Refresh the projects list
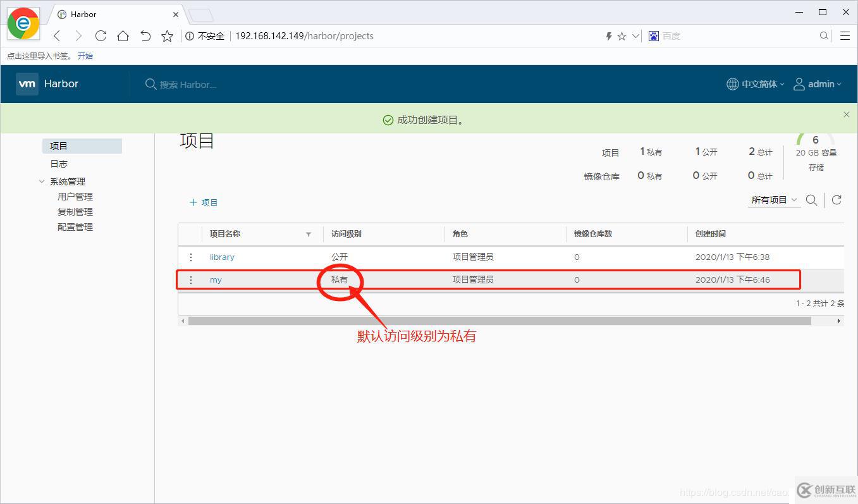858x504 pixels. [837, 200]
